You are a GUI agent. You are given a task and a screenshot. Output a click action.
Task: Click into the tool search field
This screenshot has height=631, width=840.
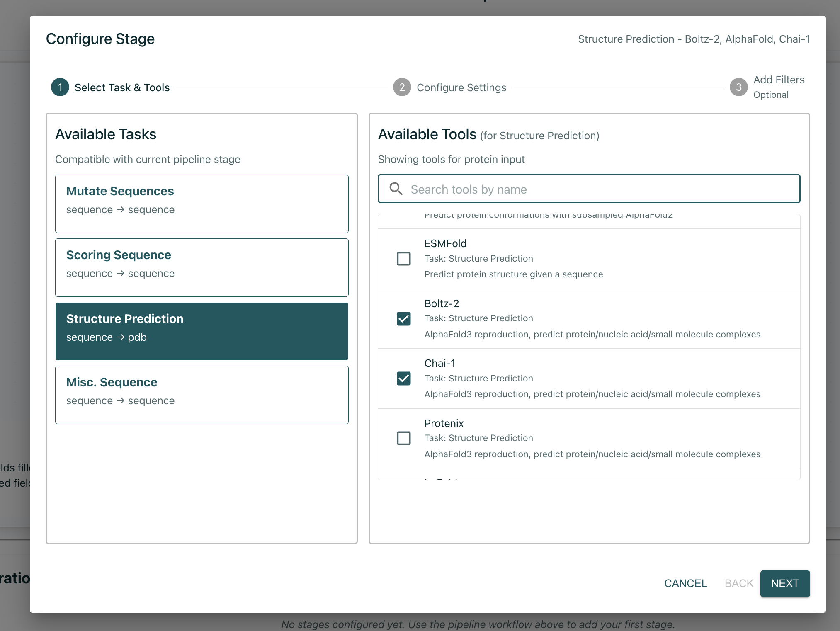click(589, 189)
